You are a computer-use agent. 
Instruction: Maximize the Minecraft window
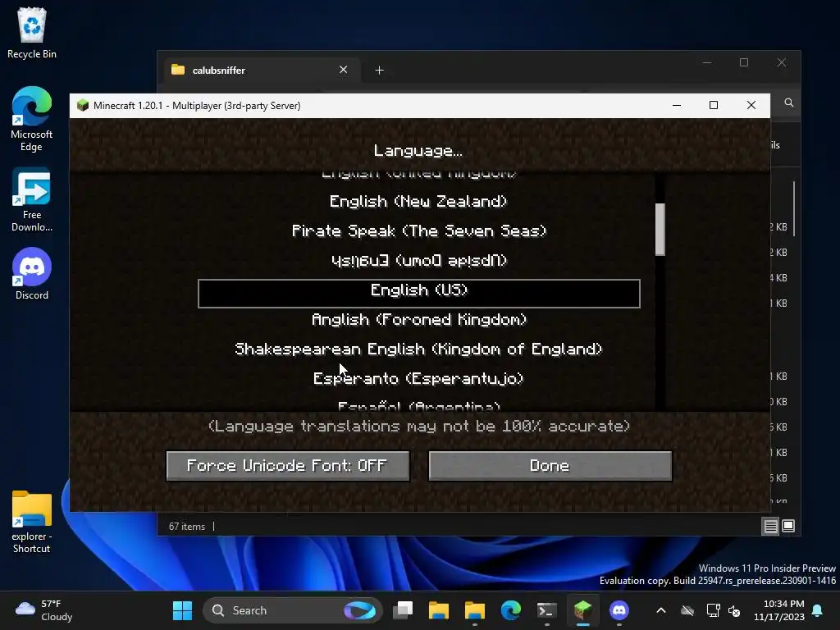click(x=714, y=105)
